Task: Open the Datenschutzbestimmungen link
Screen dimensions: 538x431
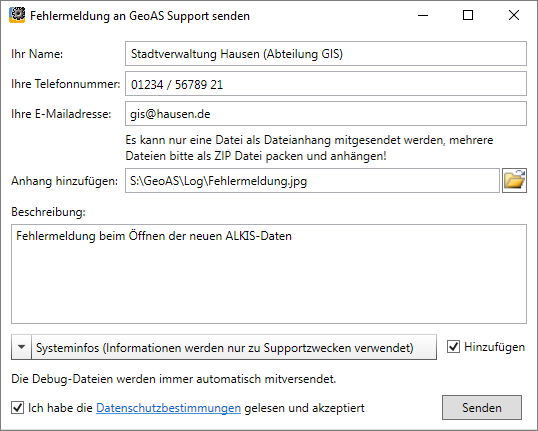Action: pos(168,408)
